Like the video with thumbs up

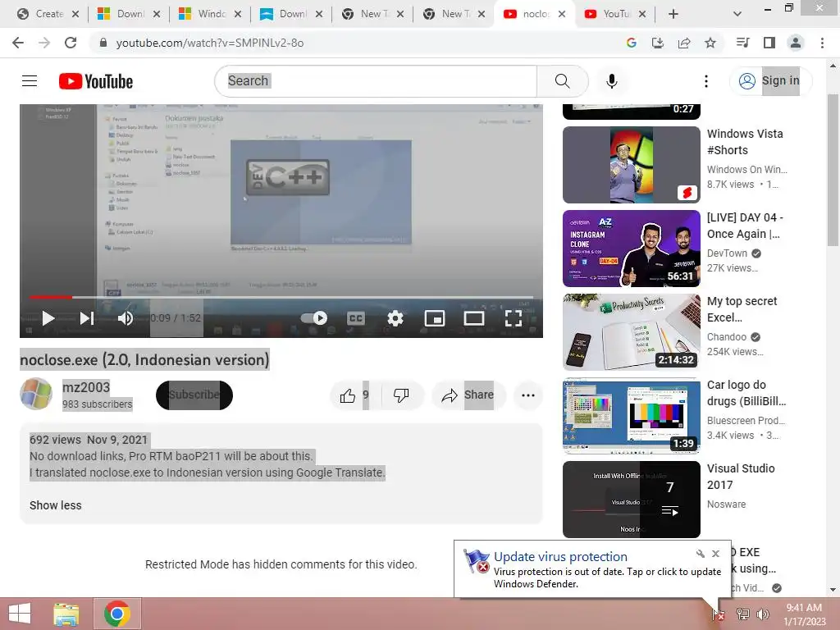(x=354, y=395)
